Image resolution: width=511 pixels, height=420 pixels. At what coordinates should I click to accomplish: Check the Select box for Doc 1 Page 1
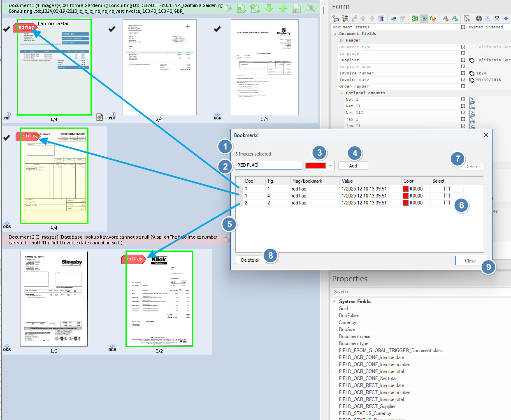[447, 189]
